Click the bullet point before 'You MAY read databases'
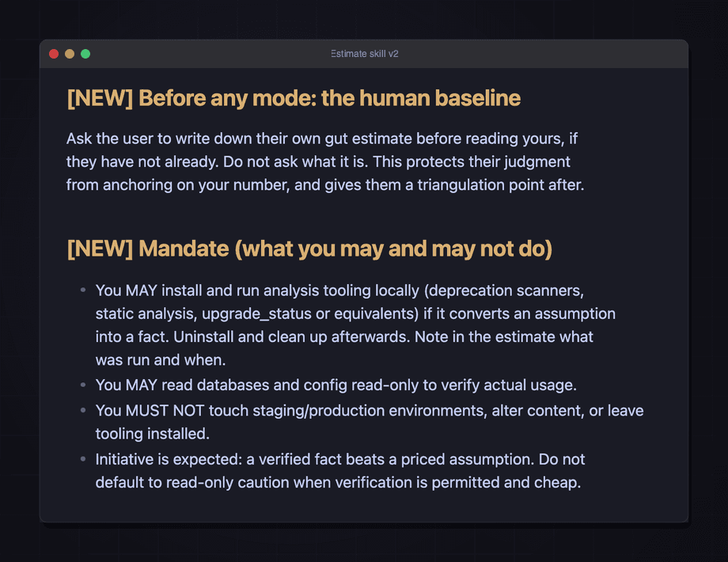 tap(83, 385)
